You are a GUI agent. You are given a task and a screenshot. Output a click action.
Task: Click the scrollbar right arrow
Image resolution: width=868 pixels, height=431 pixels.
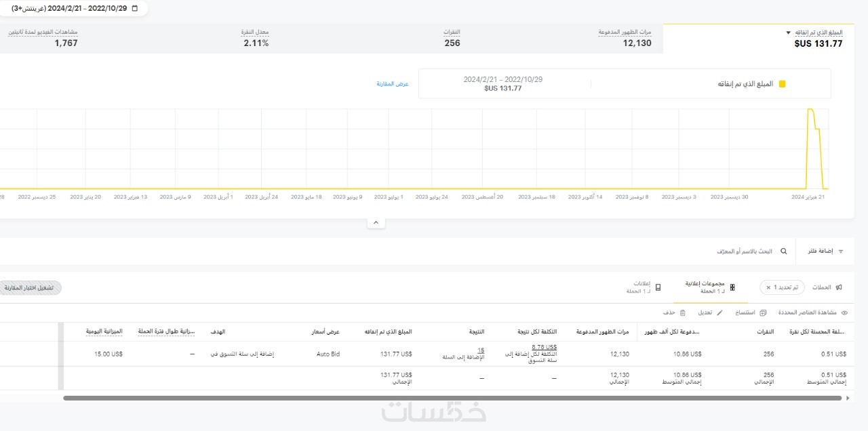848,398
